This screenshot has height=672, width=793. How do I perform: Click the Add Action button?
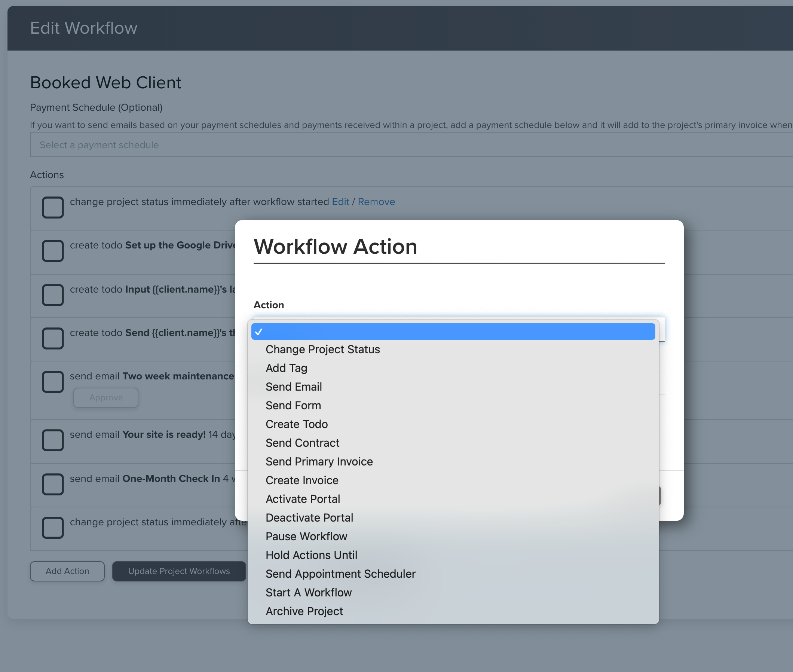(x=67, y=571)
